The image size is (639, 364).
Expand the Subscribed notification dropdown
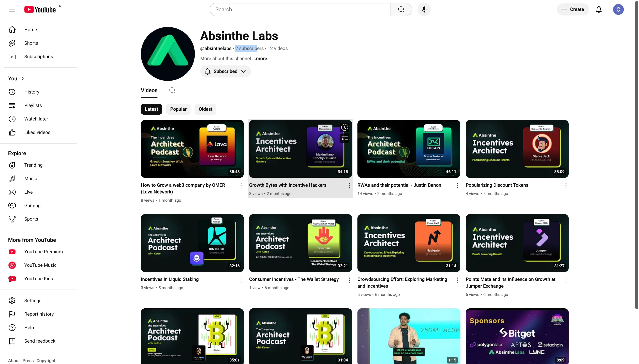click(x=225, y=71)
